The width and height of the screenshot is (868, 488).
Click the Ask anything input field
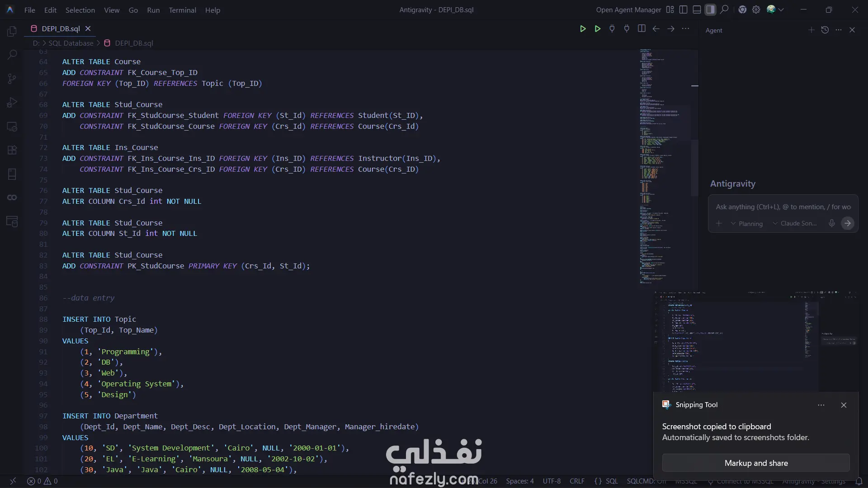tap(783, 207)
